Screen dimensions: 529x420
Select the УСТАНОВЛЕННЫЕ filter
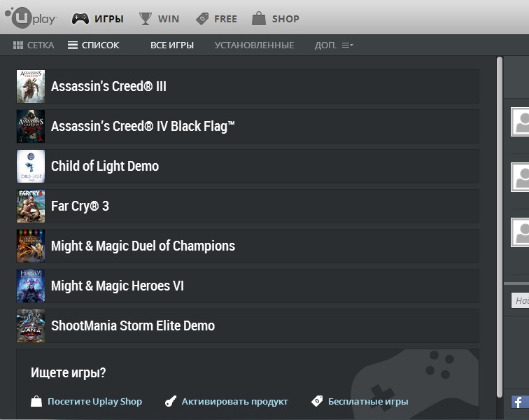click(x=255, y=45)
